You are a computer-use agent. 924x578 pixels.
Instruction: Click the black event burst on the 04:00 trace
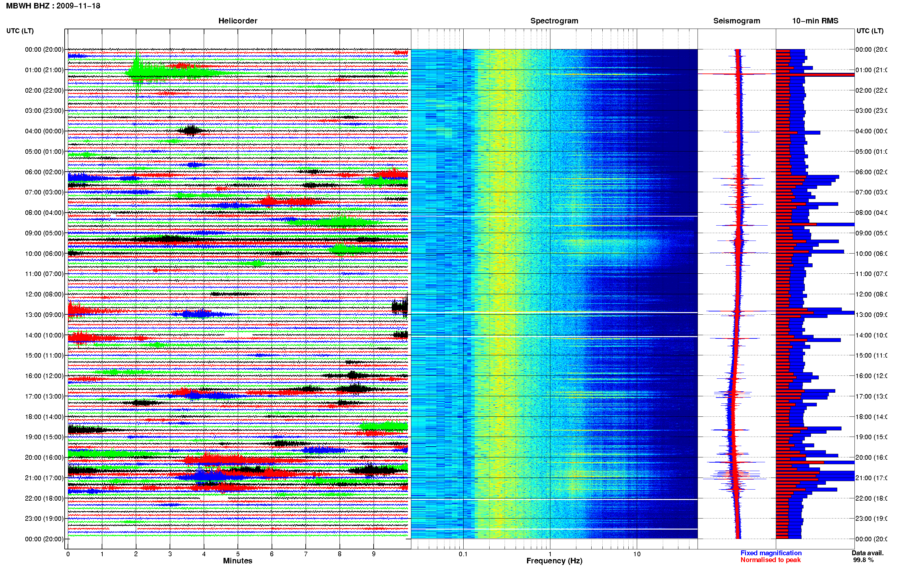pos(191,130)
